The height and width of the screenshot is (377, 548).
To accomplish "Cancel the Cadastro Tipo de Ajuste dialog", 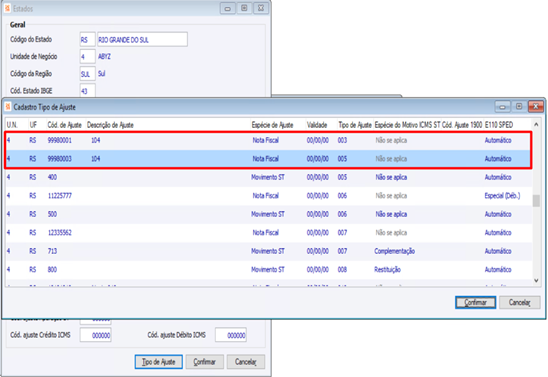I will (x=519, y=302).
